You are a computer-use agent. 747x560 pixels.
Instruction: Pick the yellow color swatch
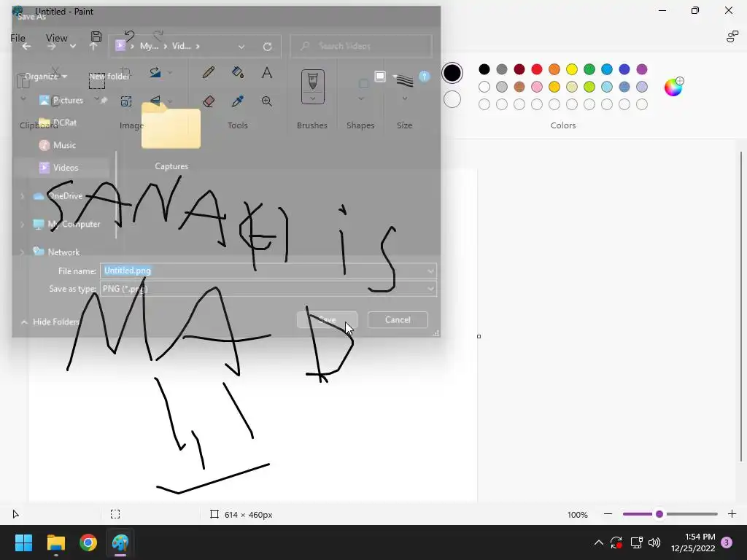(x=572, y=69)
